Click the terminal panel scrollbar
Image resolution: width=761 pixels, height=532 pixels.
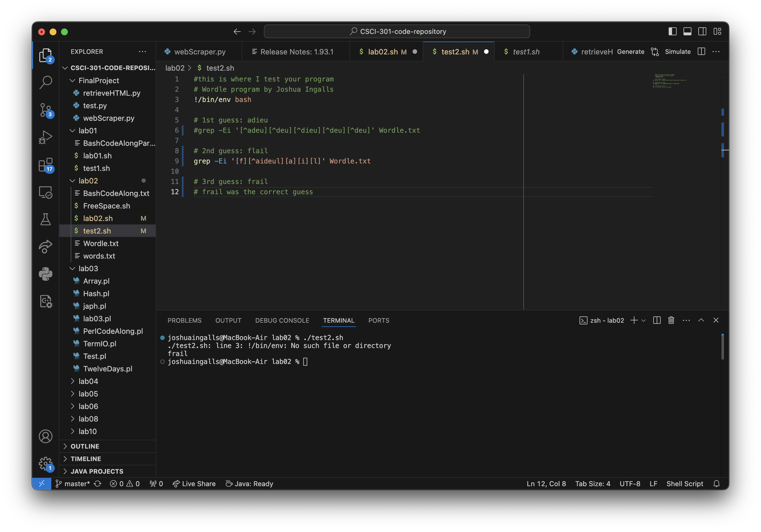click(x=723, y=347)
